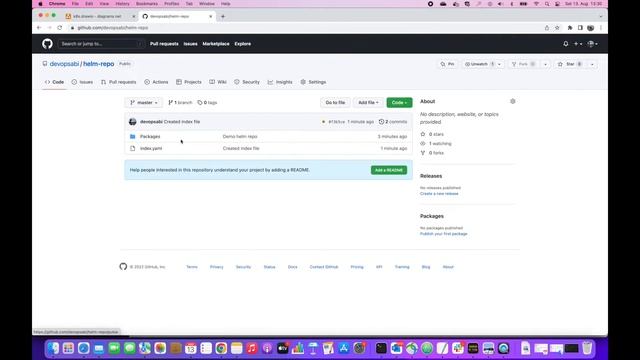640x360 pixels.
Task: Open a new tab with the plus button
Action: [x=223, y=16]
